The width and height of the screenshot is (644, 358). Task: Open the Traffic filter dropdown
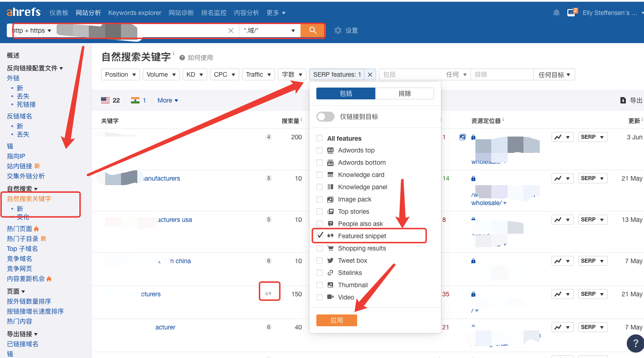(258, 74)
